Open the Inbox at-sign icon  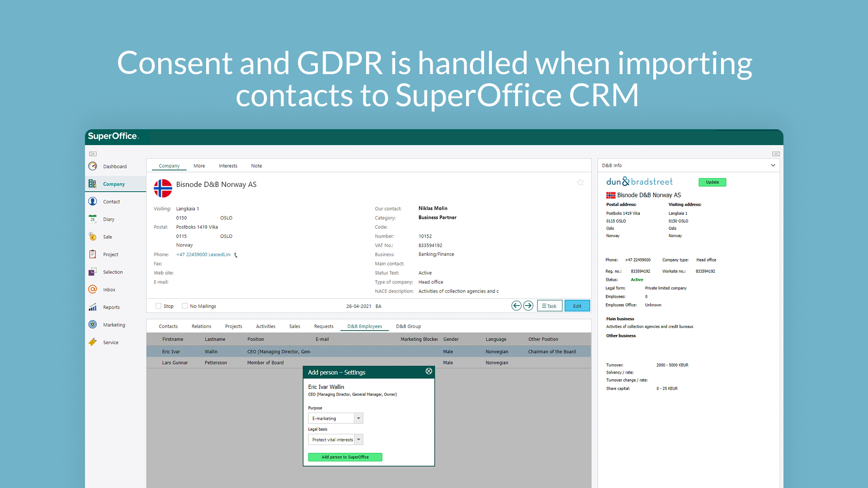click(x=93, y=290)
